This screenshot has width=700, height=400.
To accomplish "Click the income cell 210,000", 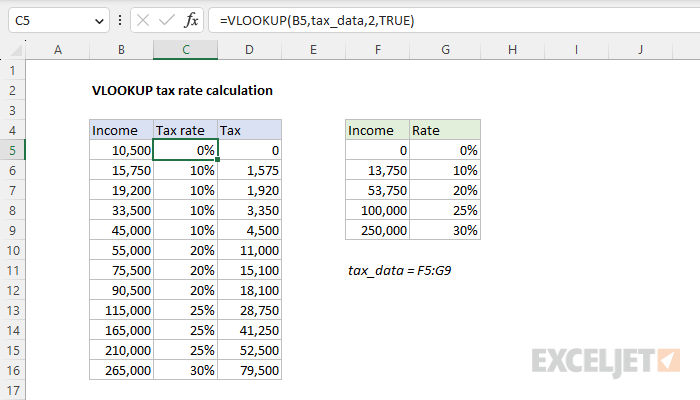I will tap(121, 350).
